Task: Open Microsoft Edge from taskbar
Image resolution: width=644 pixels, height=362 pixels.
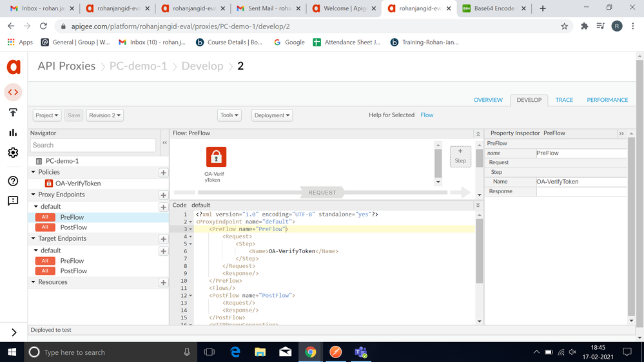Action: pyautogui.click(x=235, y=352)
